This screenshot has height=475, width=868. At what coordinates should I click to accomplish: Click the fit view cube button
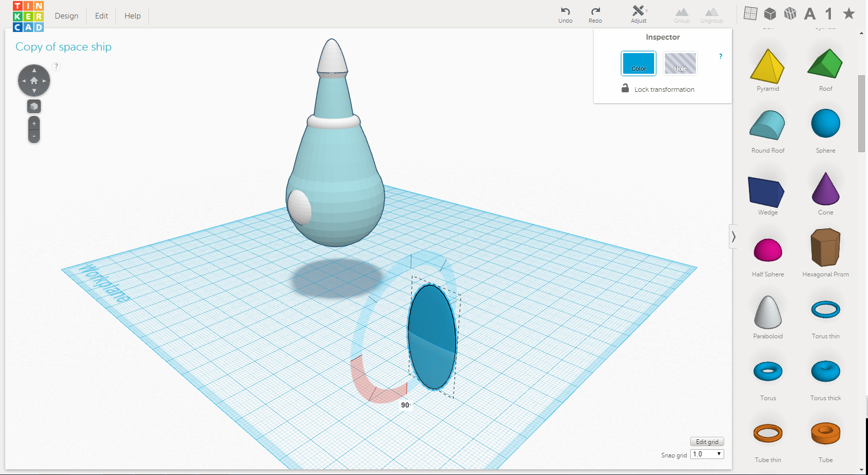34,106
